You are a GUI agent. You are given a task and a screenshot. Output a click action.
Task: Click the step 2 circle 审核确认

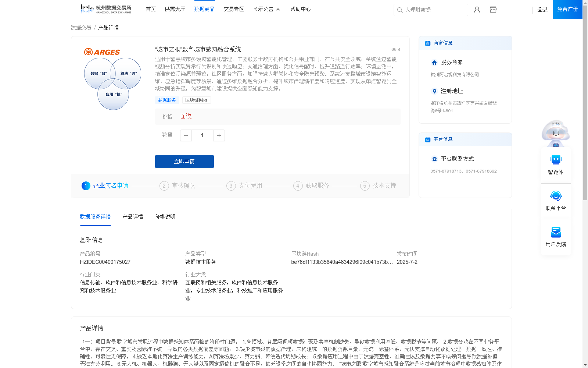(164, 186)
